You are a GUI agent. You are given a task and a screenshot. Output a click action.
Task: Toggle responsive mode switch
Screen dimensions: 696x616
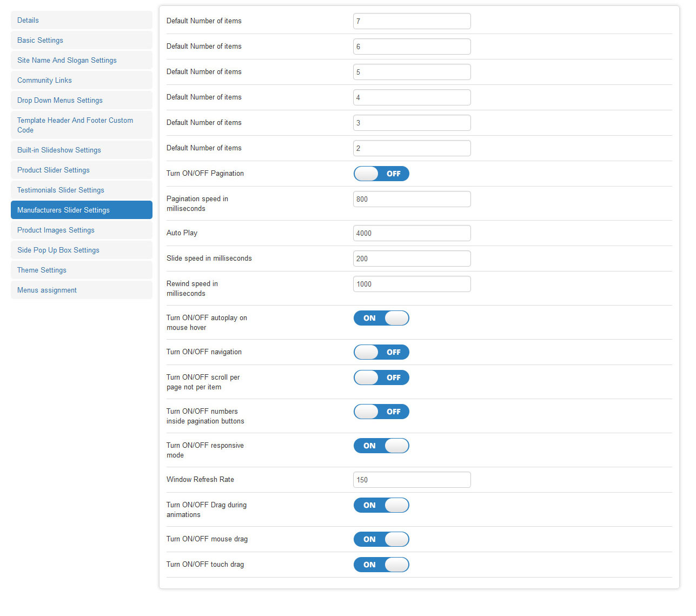pyautogui.click(x=381, y=446)
